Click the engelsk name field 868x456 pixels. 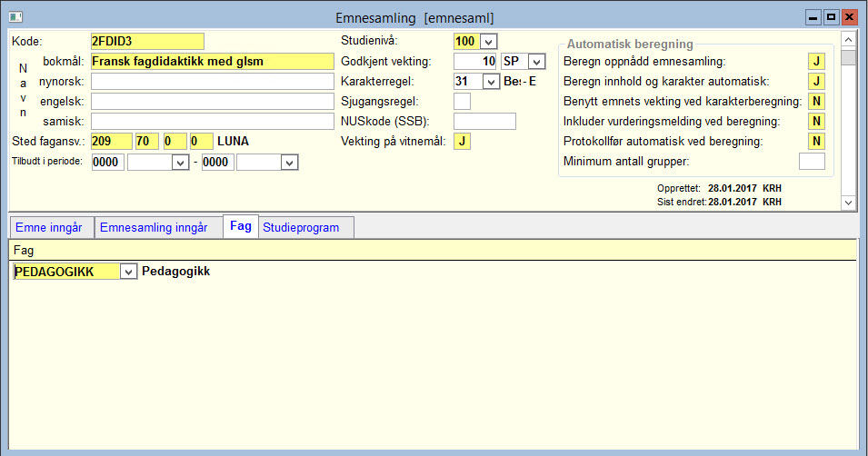[213, 101]
